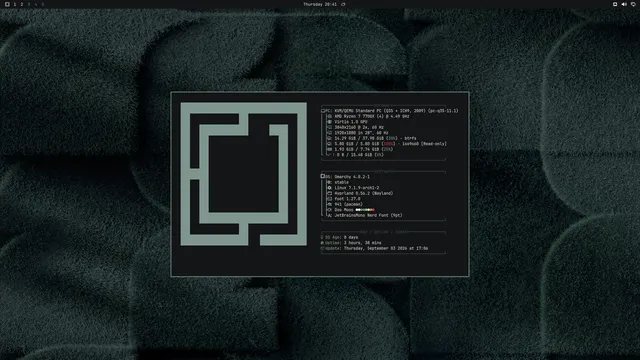Image resolution: width=640 pixels, height=360 pixels.
Task: Open the Omarchy menu icon in top bar
Action: [7, 4]
